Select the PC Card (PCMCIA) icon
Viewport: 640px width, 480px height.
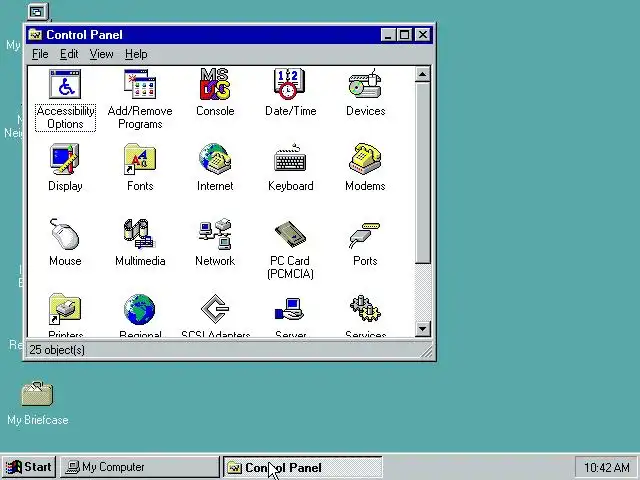(x=290, y=234)
